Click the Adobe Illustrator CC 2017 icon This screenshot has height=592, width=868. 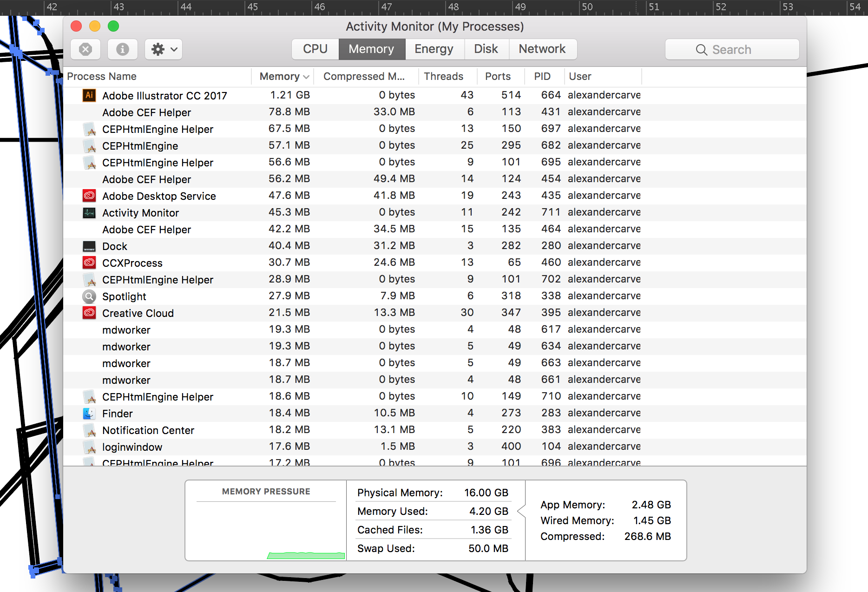tap(89, 95)
